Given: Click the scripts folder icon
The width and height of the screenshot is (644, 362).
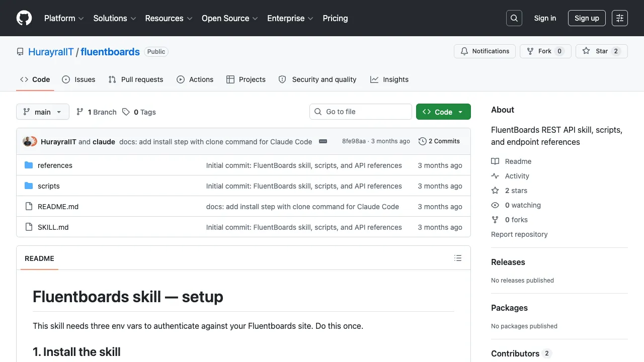Looking at the screenshot, I should (x=29, y=186).
